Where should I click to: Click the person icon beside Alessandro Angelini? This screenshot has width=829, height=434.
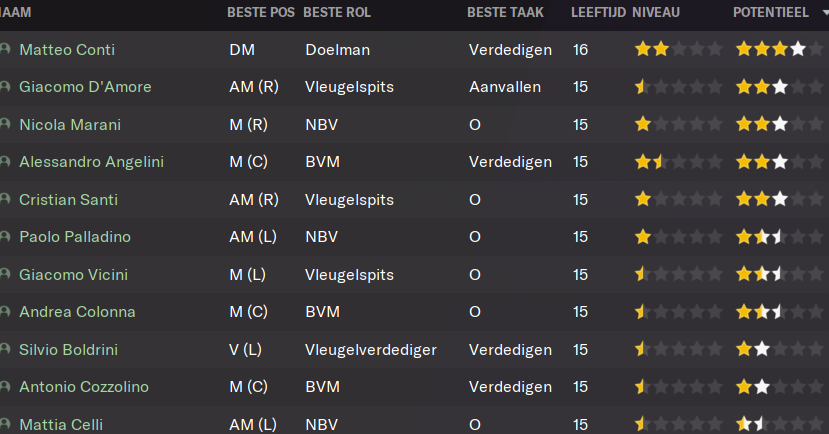click(x=5, y=161)
